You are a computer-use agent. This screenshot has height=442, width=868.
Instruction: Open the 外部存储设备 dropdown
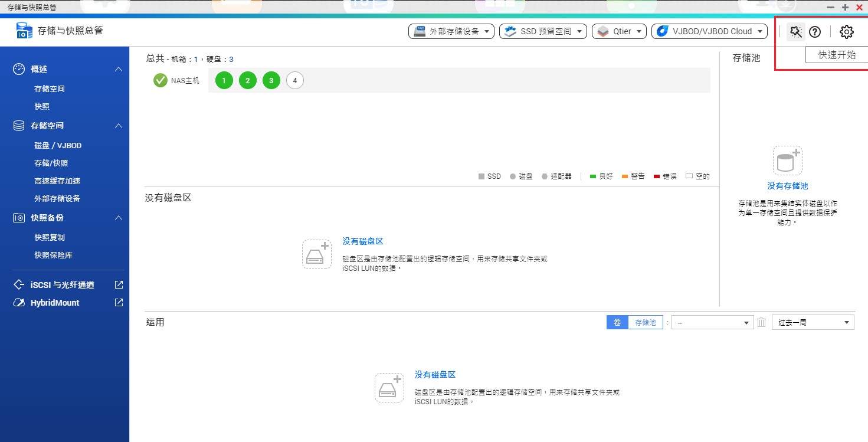451,31
